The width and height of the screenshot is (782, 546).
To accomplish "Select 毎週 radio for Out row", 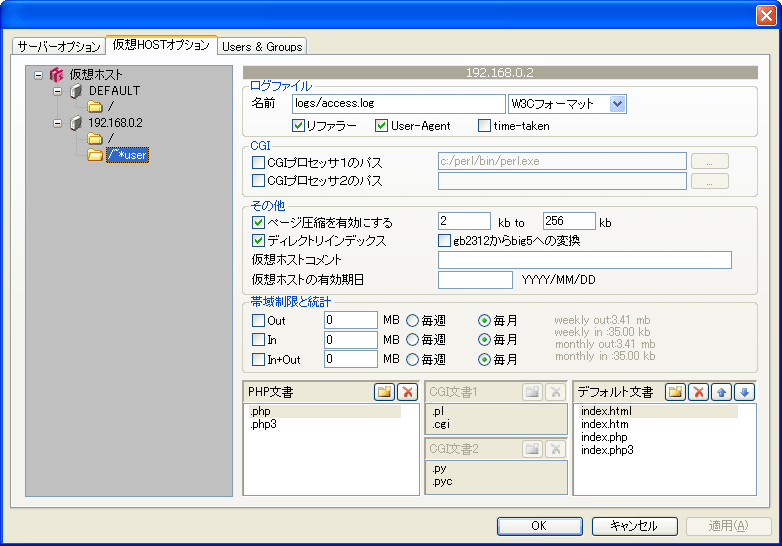I will (x=412, y=320).
